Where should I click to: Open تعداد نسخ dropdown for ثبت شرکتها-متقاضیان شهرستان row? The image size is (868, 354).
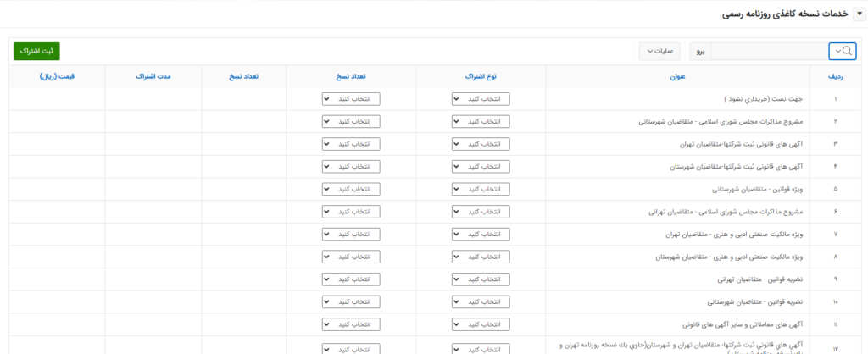click(351, 167)
